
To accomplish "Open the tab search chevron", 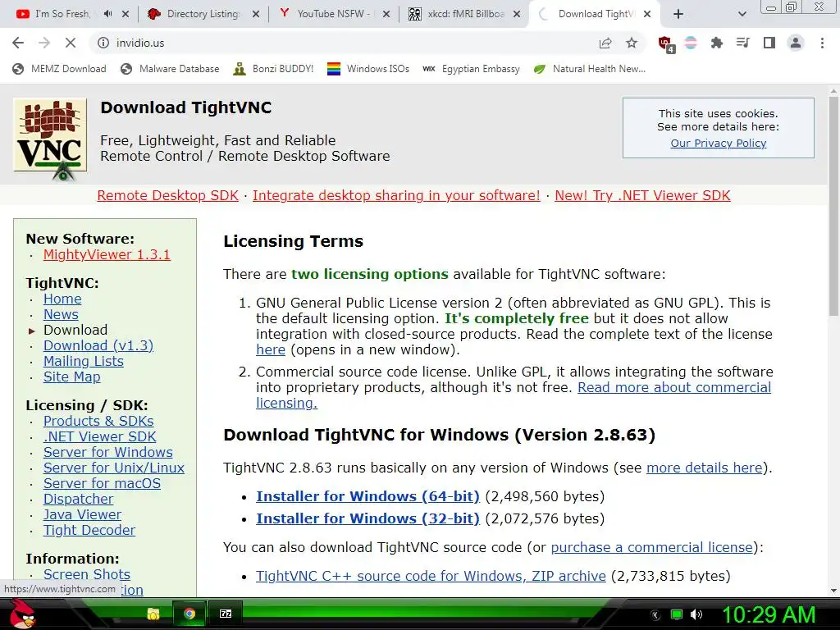I will [x=742, y=15].
